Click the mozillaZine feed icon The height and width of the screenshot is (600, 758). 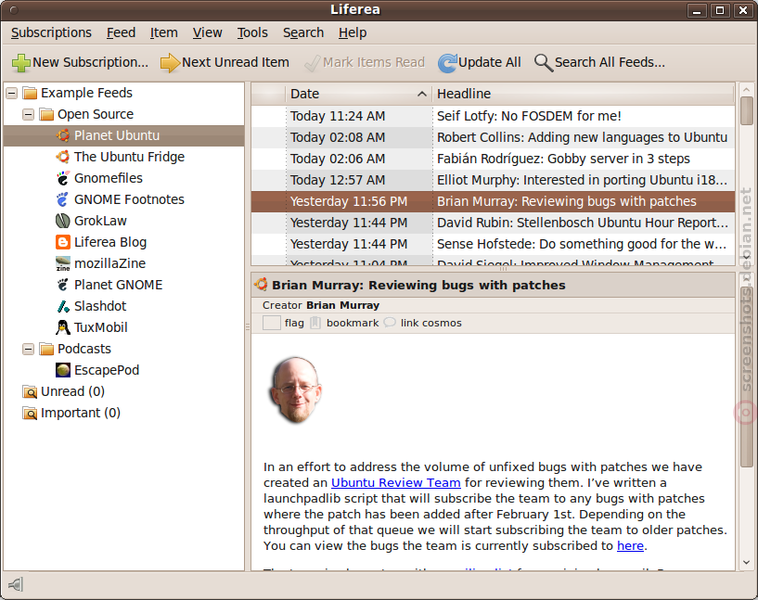click(63, 263)
